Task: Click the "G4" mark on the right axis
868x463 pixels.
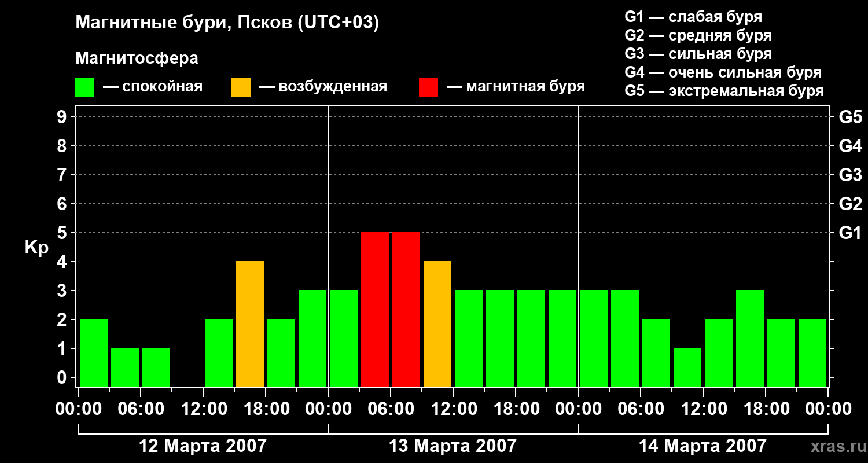Action: [851, 146]
